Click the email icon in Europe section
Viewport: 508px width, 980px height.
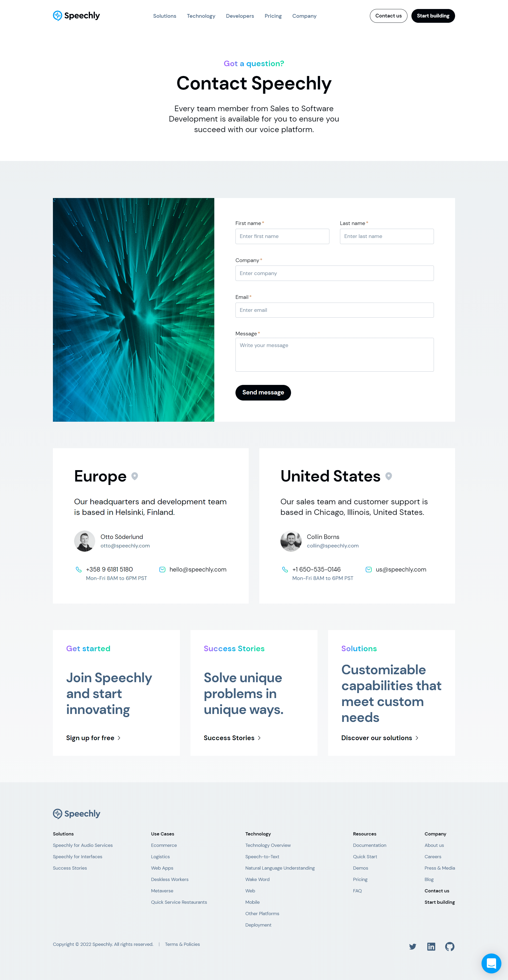pos(161,569)
